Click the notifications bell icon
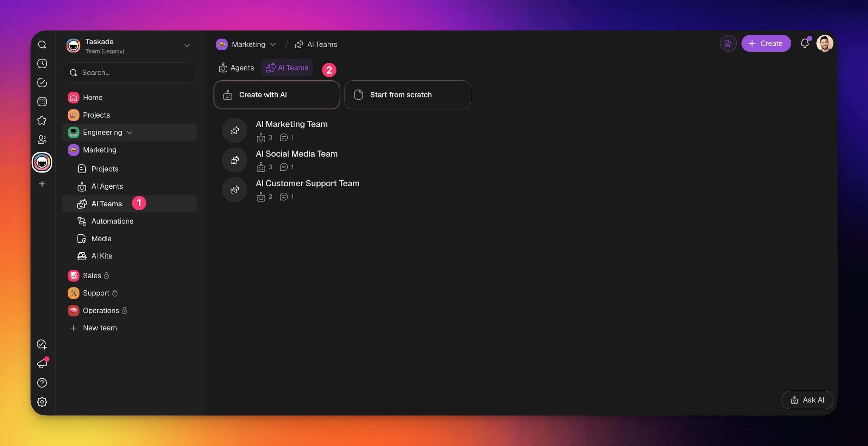Image resolution: width=868 pixels, height=446 pixels. (x=805, y=43)
